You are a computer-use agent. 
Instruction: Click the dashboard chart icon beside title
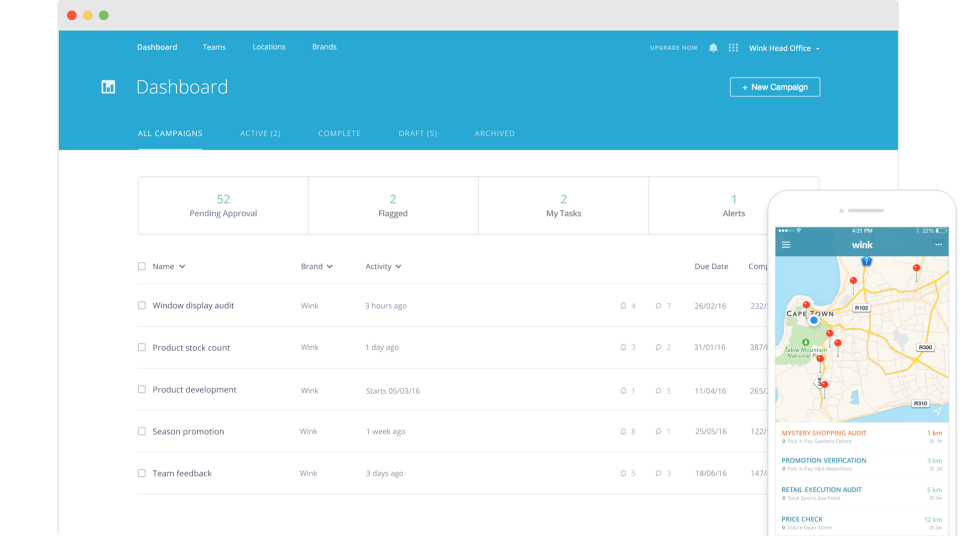pyautogui.click(x=108, y=87)
